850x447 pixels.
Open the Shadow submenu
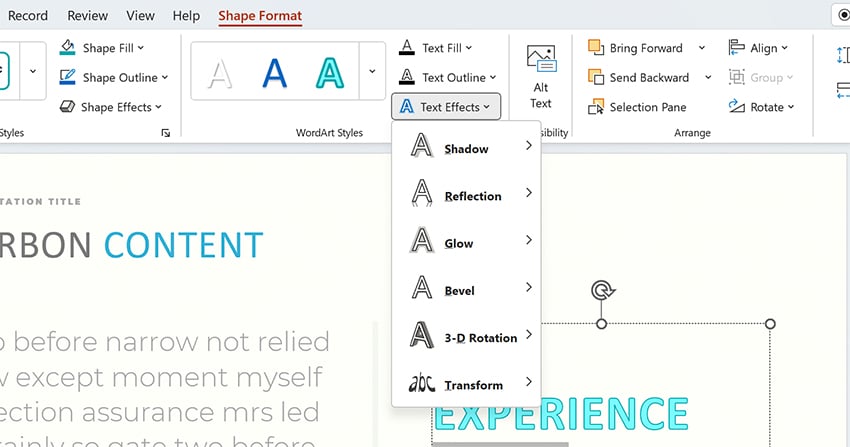(x=467, y=149)
